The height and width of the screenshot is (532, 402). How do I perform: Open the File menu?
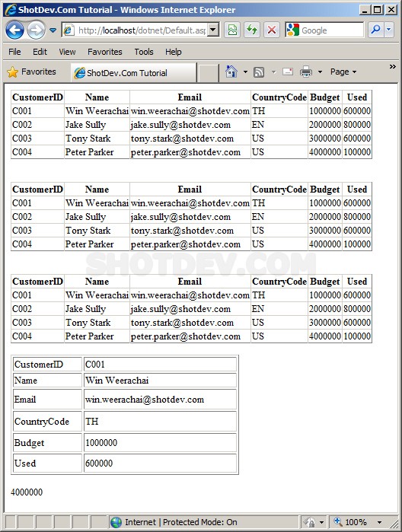[14, 52]
